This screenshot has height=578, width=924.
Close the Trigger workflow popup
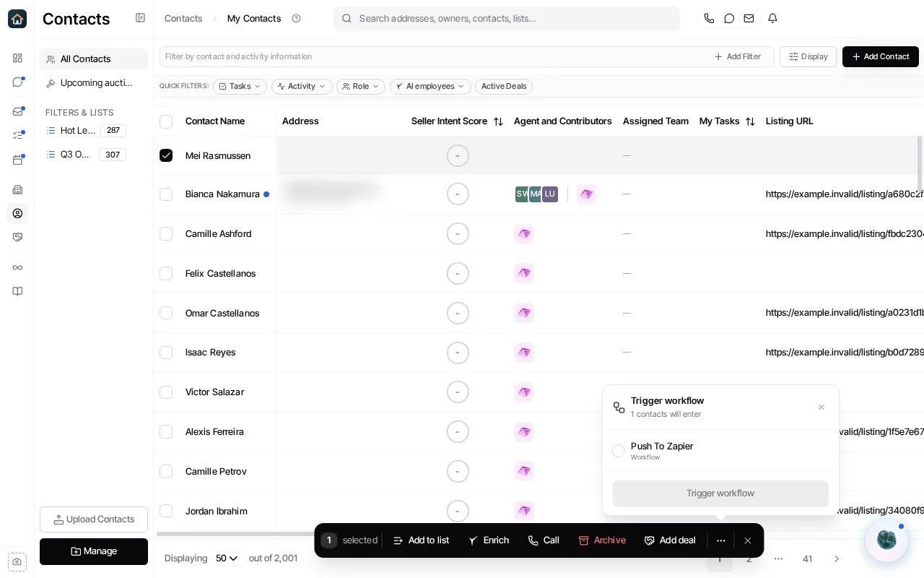click(x=821, y=407)
